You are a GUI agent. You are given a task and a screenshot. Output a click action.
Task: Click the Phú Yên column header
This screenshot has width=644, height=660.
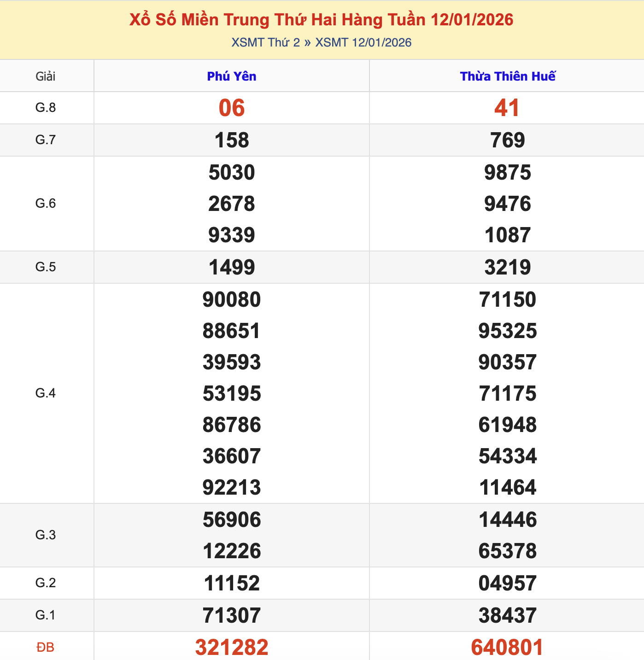tap(232, 76)
